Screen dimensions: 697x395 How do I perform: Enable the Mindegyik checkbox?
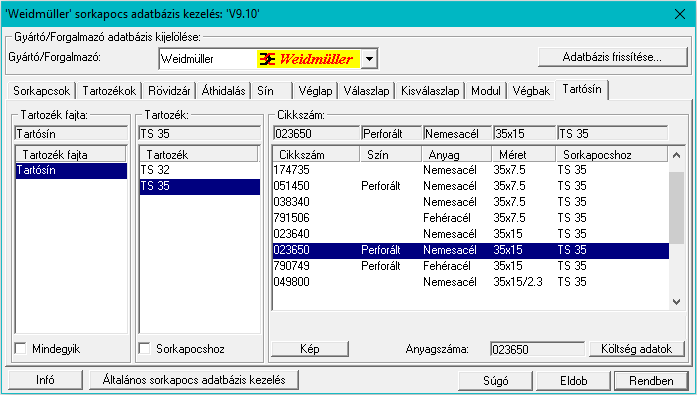point(21,348)
